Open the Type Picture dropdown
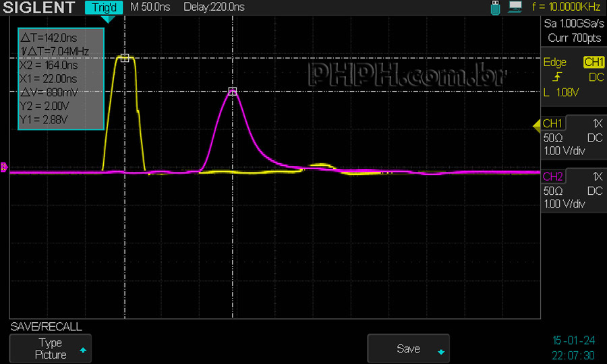607x364 pixels. (51, 348)
